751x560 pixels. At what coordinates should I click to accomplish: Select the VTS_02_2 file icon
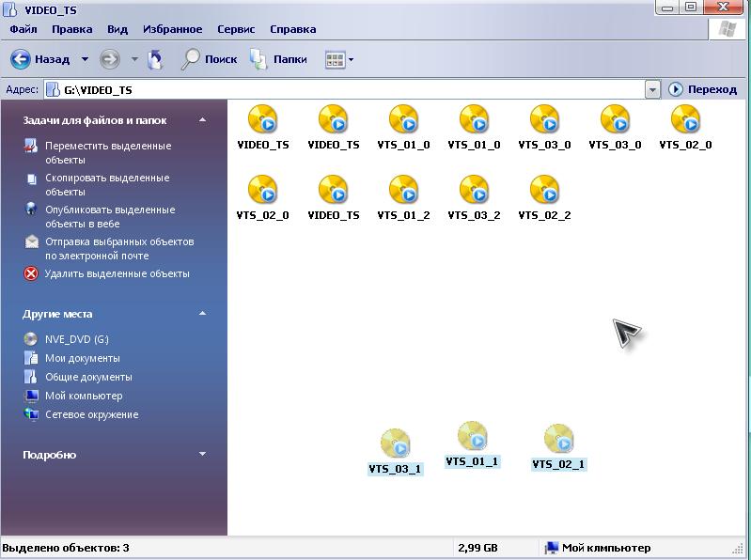point(544,190)
